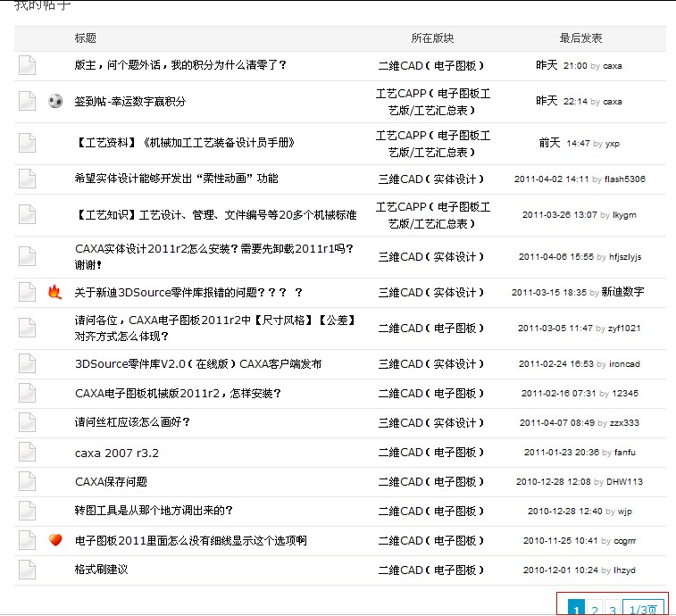View user fanfu's profile
This screenshot has height=616, width=676.
[625, 453]
